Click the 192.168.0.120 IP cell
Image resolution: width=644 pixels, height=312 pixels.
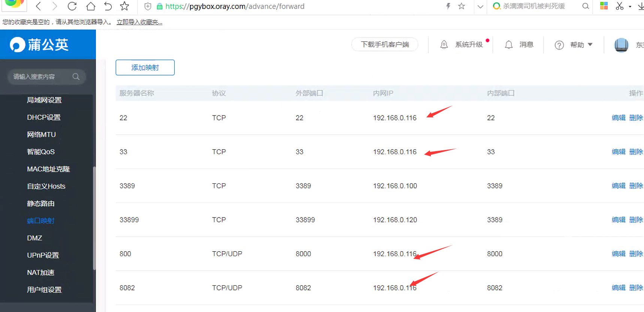395,220
